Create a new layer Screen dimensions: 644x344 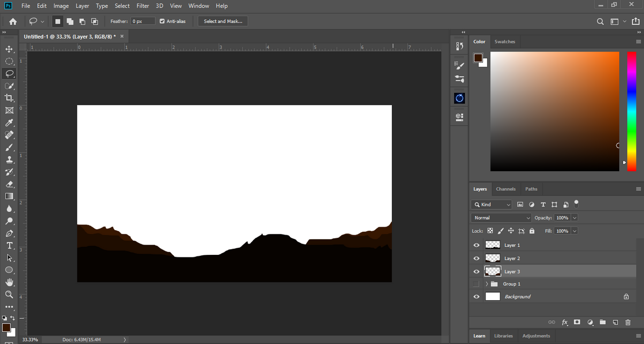point(615,322)
